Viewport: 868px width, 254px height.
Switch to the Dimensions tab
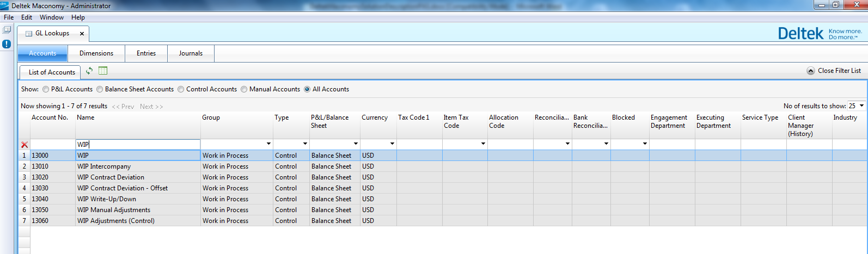click(x=96, y=53)
